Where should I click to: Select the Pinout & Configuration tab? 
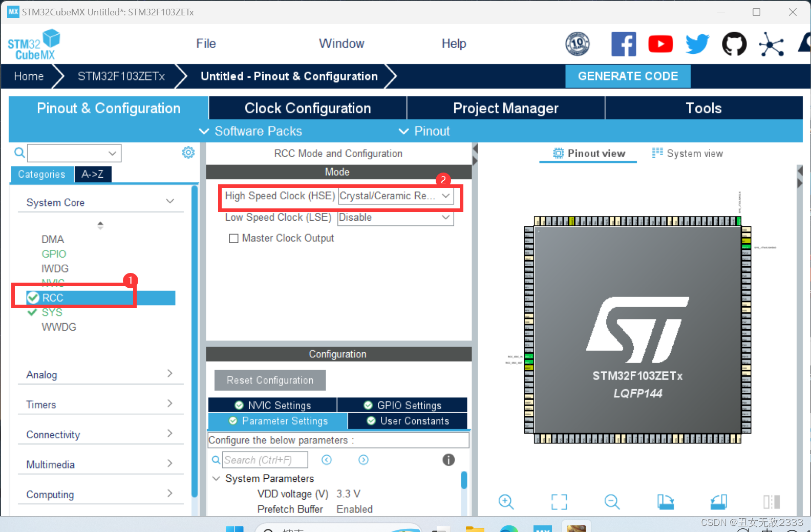[109, 108]
